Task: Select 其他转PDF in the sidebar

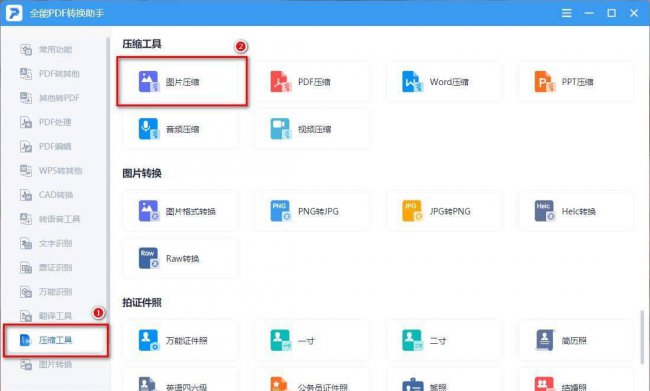Action: [x=49, y=98]
